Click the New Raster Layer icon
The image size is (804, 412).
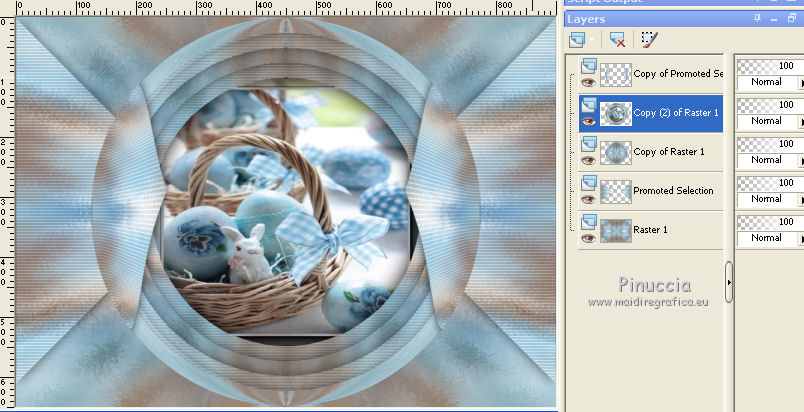577,39
